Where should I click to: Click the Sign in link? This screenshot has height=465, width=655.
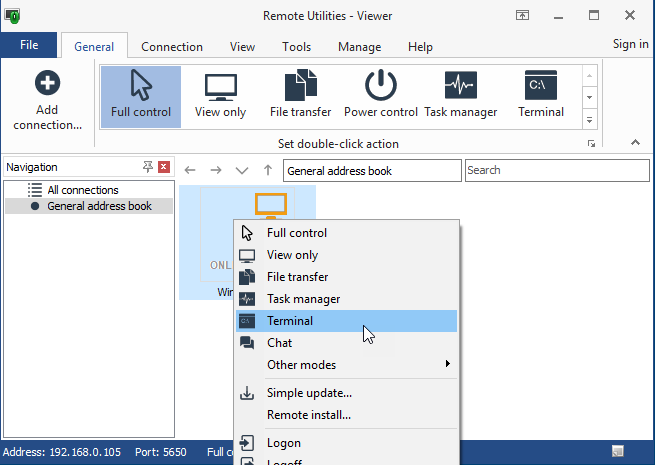630,44
